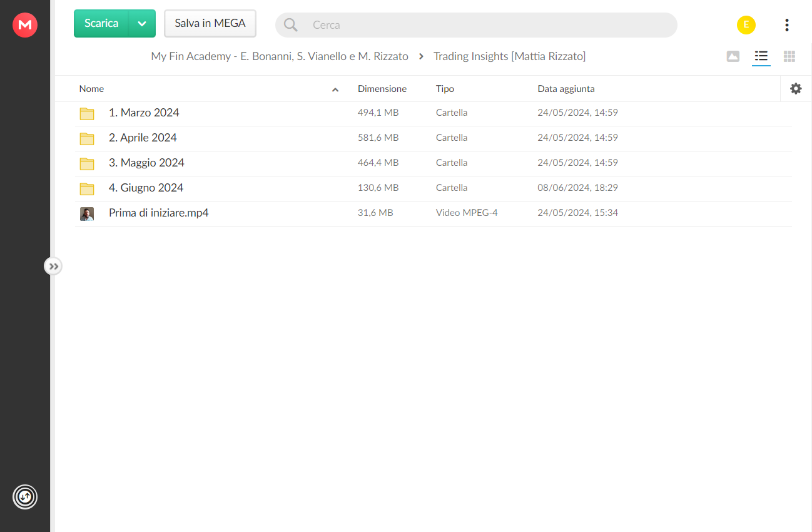Click the MEGA logo icon
Screen dimensions: 812x532
point(25,25)
